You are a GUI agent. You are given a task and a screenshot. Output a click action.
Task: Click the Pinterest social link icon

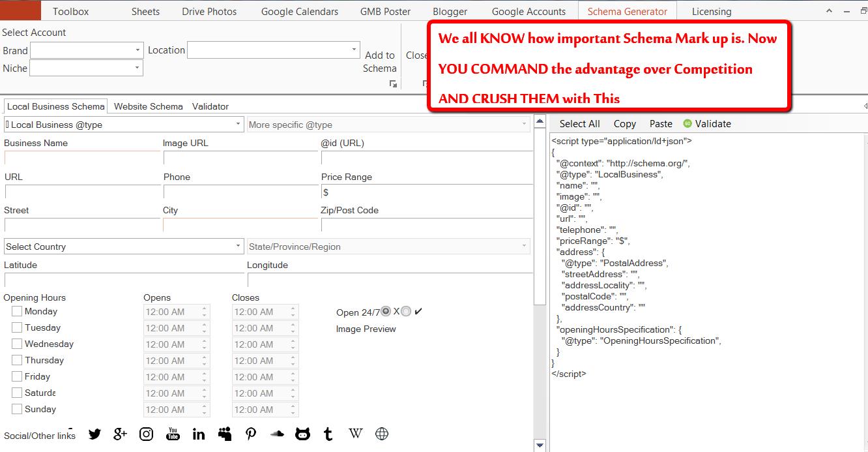[x=251, y=434]
